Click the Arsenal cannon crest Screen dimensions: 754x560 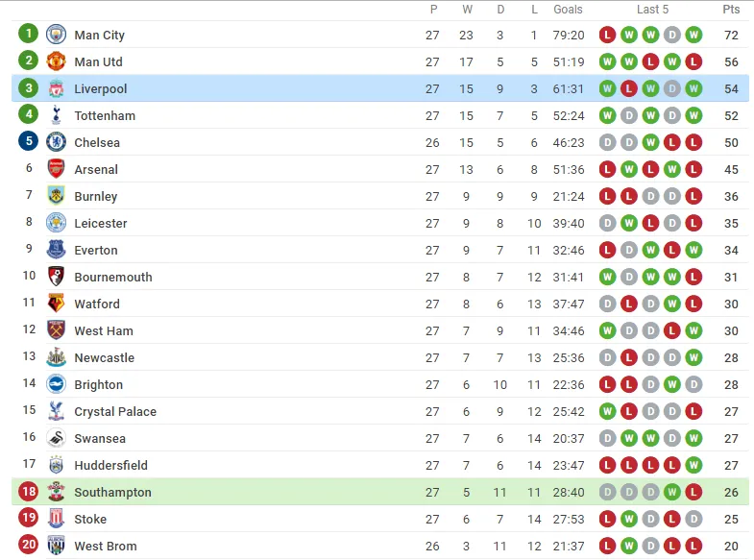coord(57,169)
